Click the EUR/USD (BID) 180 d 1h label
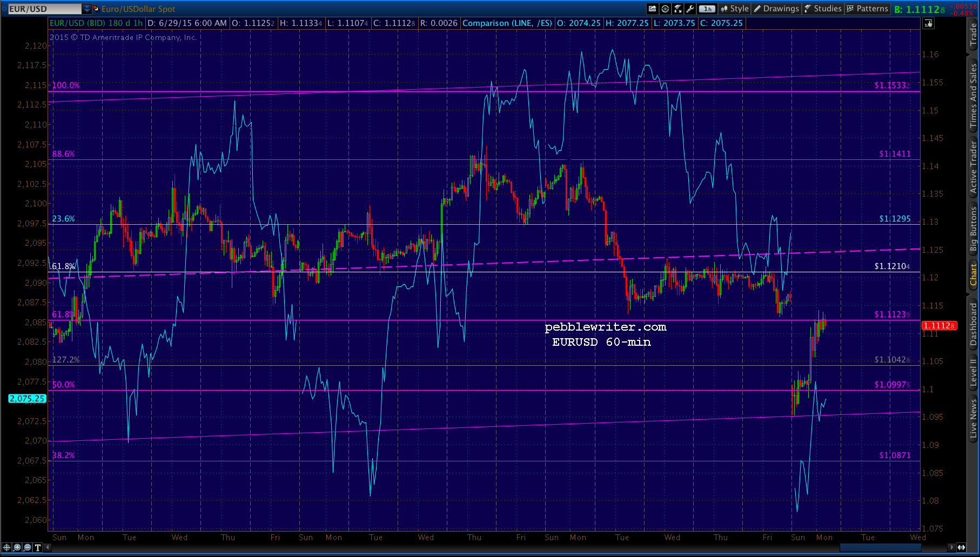The image size is (980, 557). click(96, 23)
